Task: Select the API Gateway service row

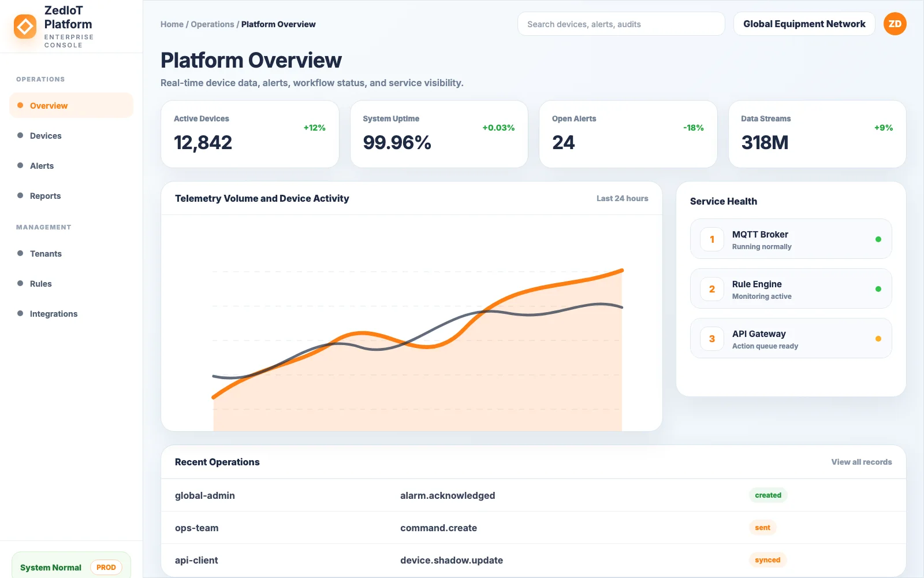Action: coord(791,338)
